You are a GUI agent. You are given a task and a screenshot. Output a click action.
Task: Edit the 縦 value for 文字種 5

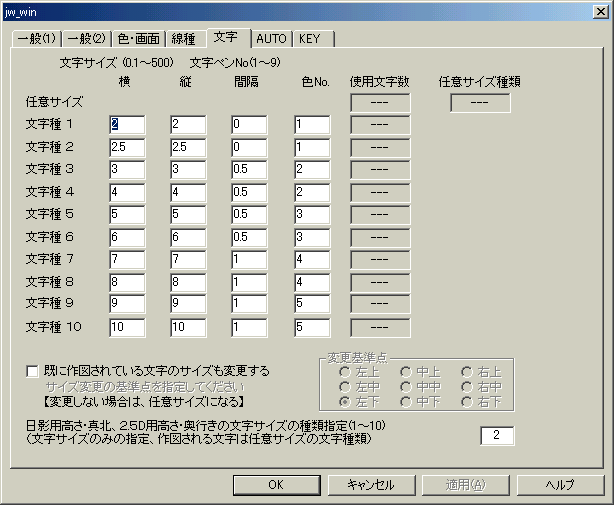pyautogui.click(x=188, y=215)
